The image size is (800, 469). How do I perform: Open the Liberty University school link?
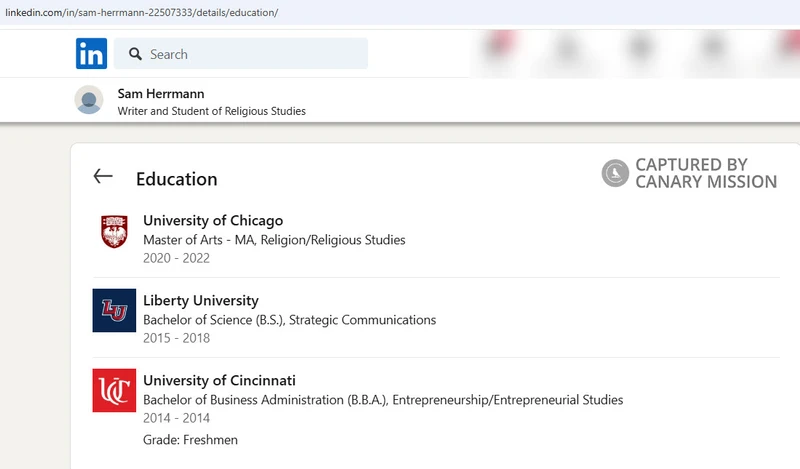pyautogui.click(x=201, y=301)
